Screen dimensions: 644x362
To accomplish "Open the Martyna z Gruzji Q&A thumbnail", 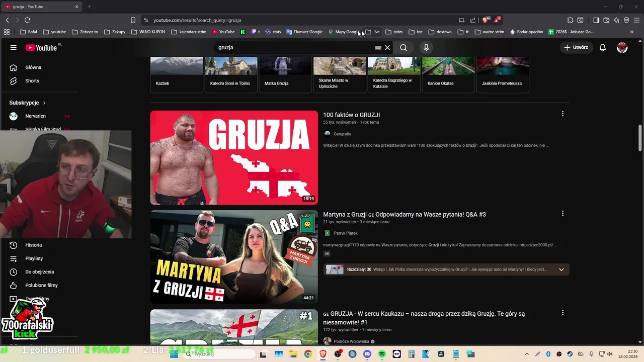I will [x=234, y=257].
